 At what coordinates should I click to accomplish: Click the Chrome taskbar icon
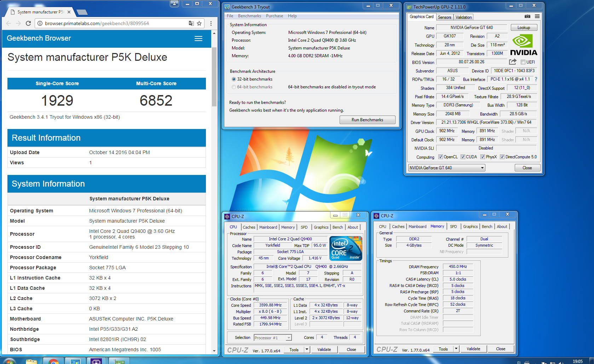point(53,361)
